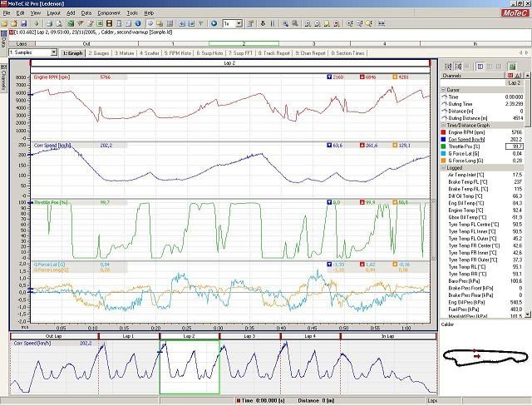Screen dimensions: 532x406
Task: Click scrollbar down arrow in Channels list
Action: 528,314
